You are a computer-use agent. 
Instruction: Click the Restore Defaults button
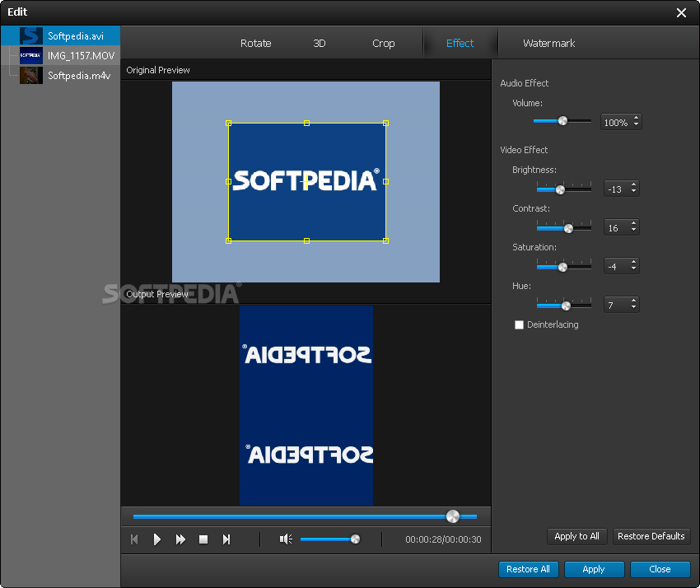coord(651,536)
